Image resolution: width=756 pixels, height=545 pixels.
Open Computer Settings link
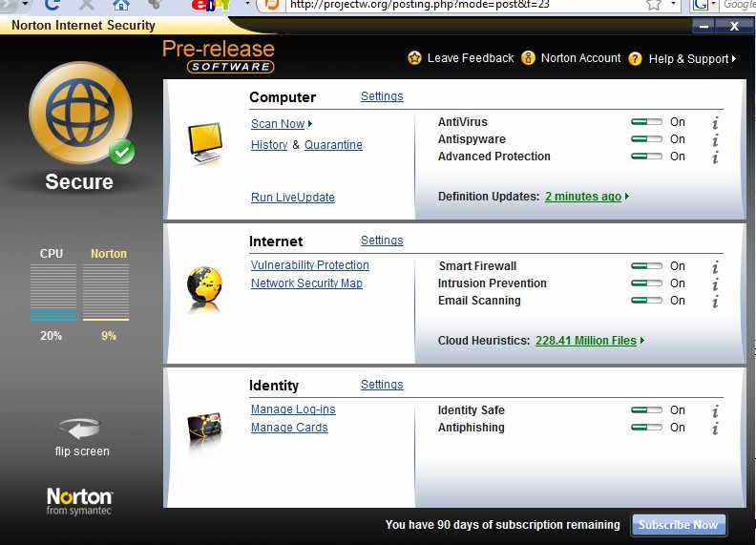coord(382,96)
